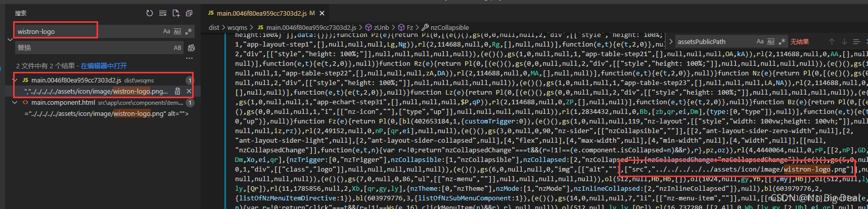The image size is (868, 209).
Task: Toggle search details ellipsis button
Action: pyautogui.click(x=189, y=58)
